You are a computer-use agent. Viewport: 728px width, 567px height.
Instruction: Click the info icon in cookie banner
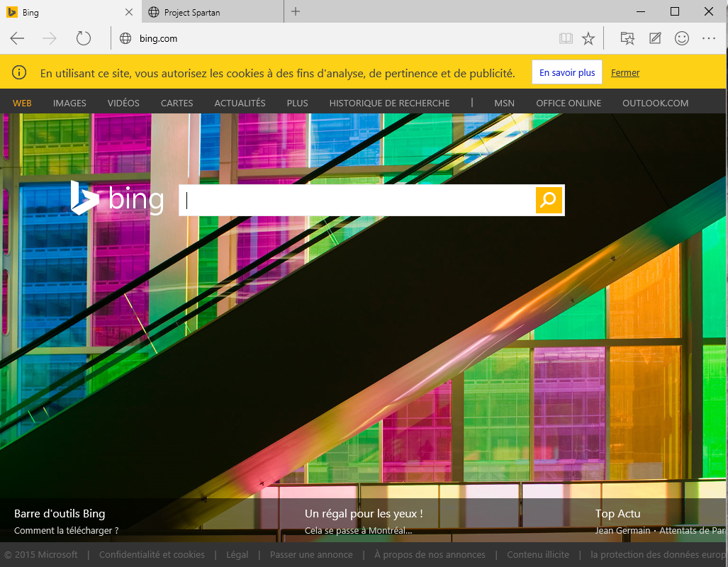point(19,72)
